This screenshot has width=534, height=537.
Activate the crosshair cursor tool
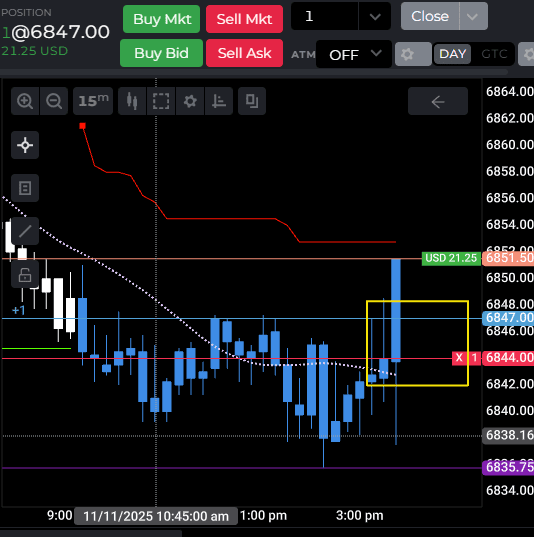tap(25, 145)
